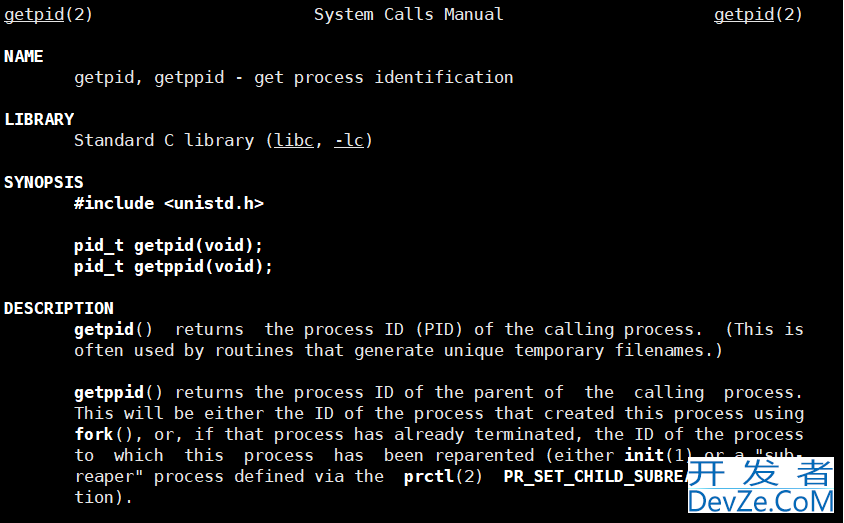Click the bold init(1) reference
The height and width of the screenshot is (523, 844).
click(x=655, y=456)
